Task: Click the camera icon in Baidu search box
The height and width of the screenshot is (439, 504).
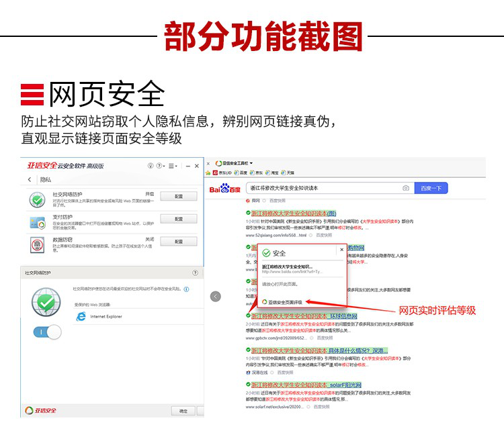Action: [406, 189]
